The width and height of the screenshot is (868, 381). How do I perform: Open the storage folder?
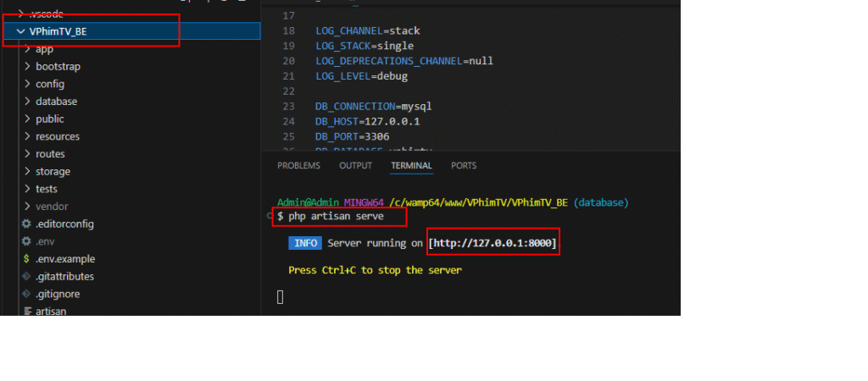click(53, 171)
